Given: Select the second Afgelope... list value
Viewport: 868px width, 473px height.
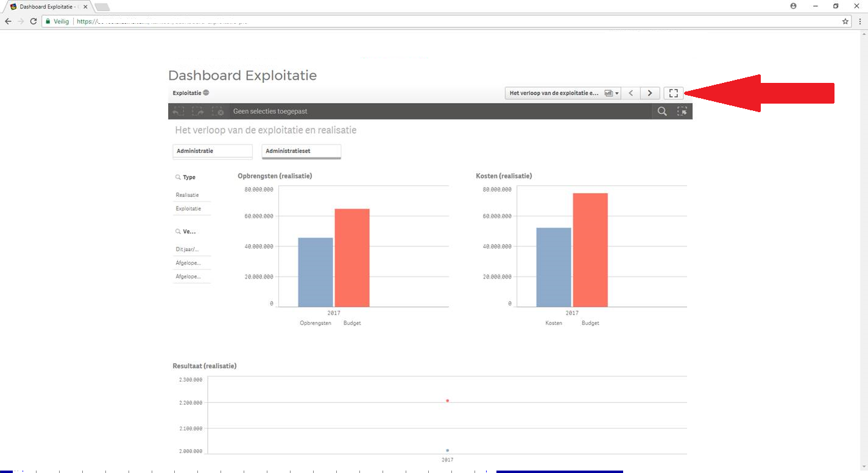Looking at the screenshot, I should (x=192, y=276).
